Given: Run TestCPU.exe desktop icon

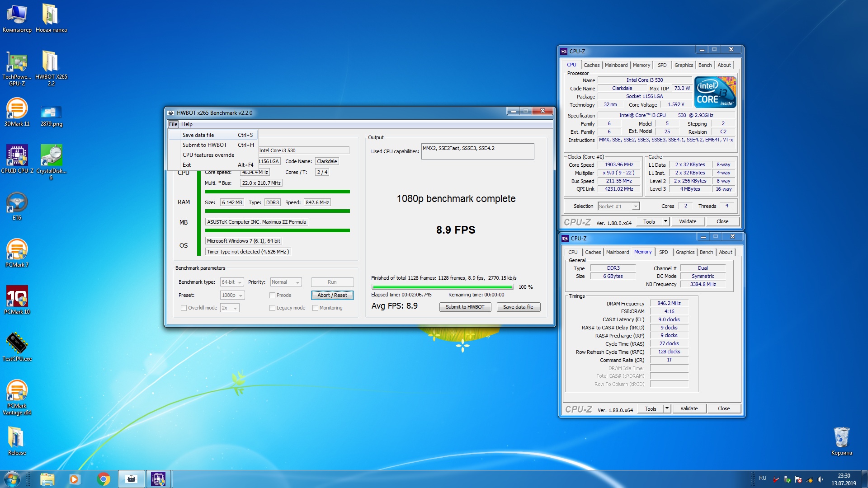Looking at the screenshot, I should pos(17,347).
